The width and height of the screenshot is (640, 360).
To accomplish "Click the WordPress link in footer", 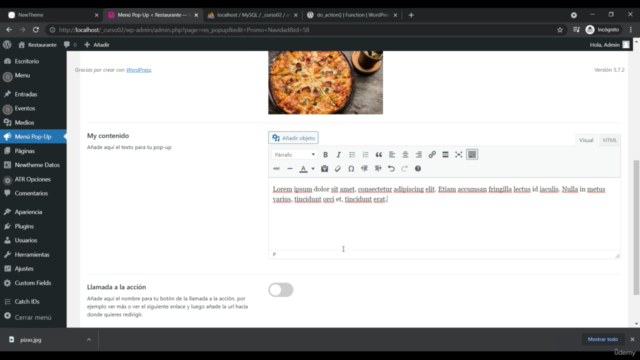I will point(139,70).
